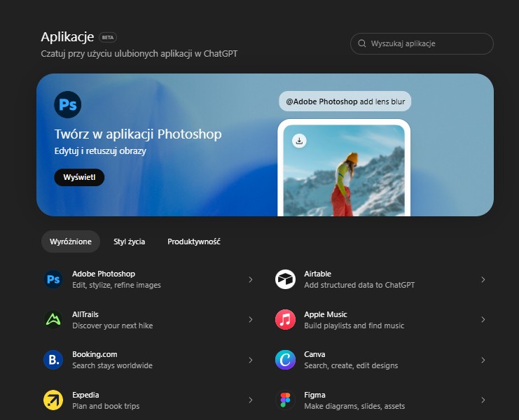Screen dimensions: 519x420
Task: Click the 'Discover your next hike' description
Action: click(x=113, y=325)
